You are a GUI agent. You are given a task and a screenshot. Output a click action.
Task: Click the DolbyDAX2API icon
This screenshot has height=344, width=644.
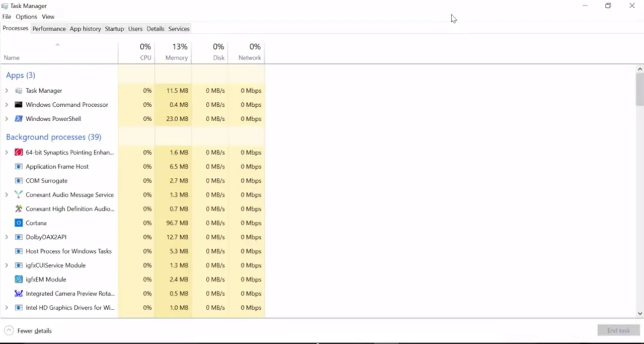click(x=19, y=237)
